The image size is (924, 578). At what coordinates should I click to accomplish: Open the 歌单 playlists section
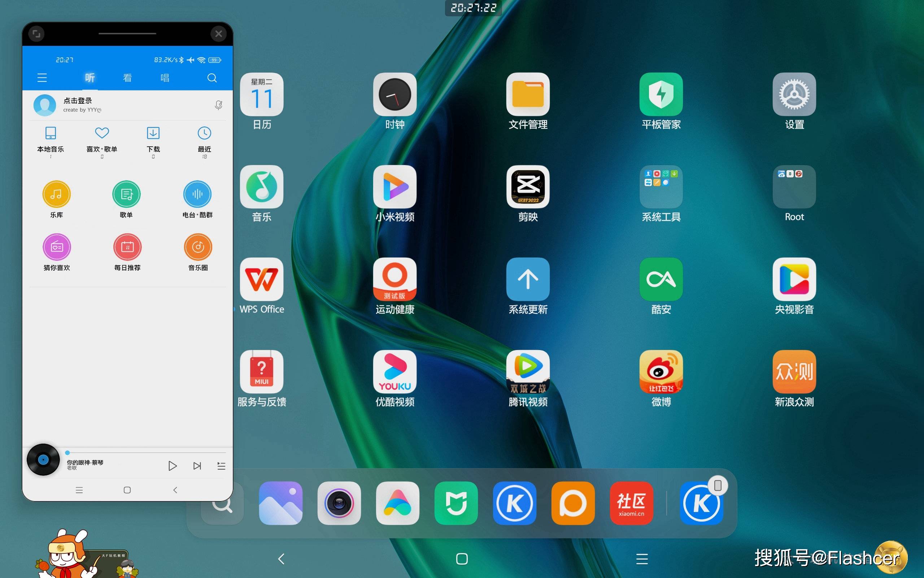click(x=126, y=199)
